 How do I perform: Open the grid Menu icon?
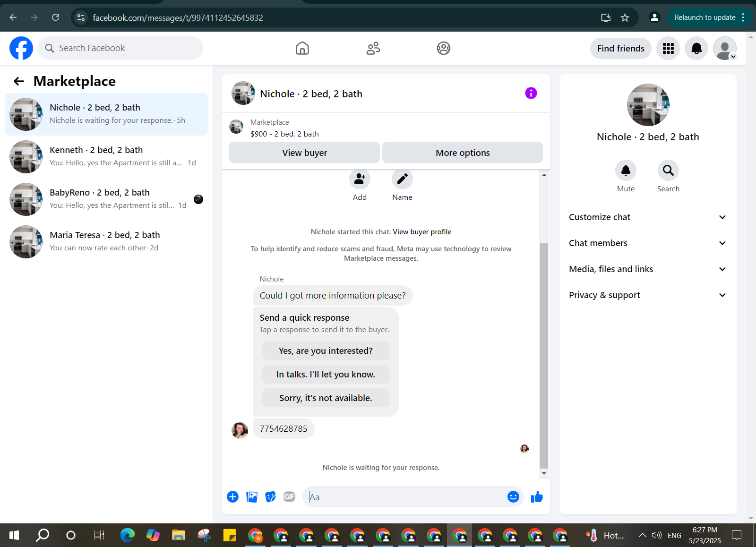[668, 48]
